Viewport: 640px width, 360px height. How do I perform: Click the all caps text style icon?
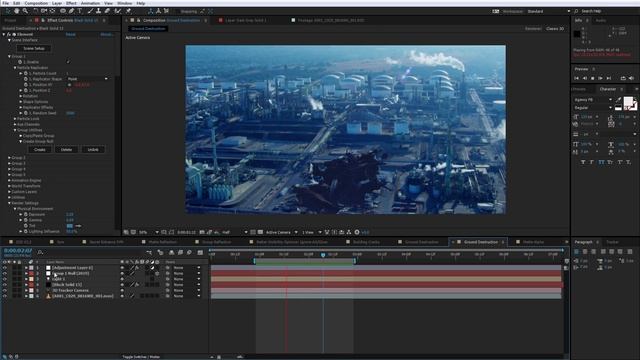(x=601, y=162)
